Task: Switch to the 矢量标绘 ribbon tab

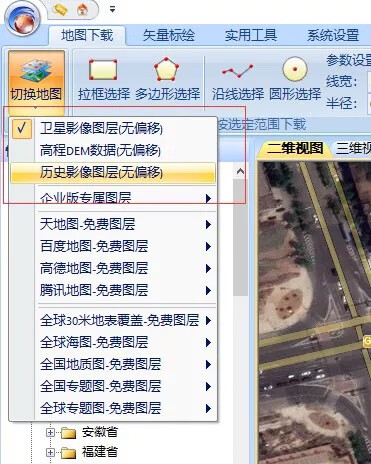Action: click(x=169, y=35)
